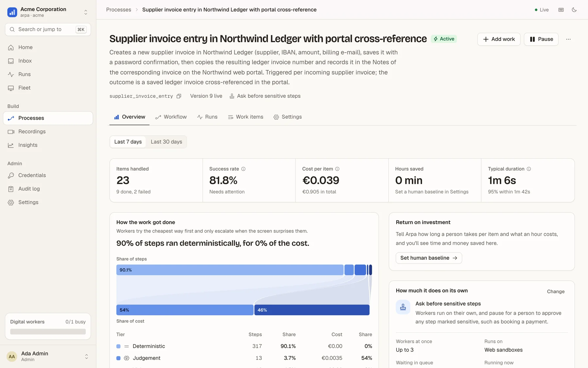Open the keyboard icon in top bar
The image size is (588, 368).
coord(561,10)
